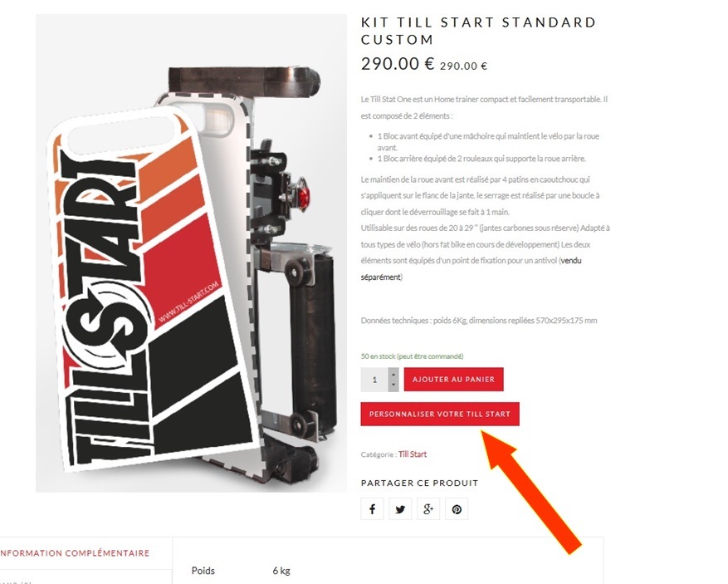The width and height of the screenshot is (728, 584).
Task: Click the Partager ce produit heading
Action: click(419, 483)
